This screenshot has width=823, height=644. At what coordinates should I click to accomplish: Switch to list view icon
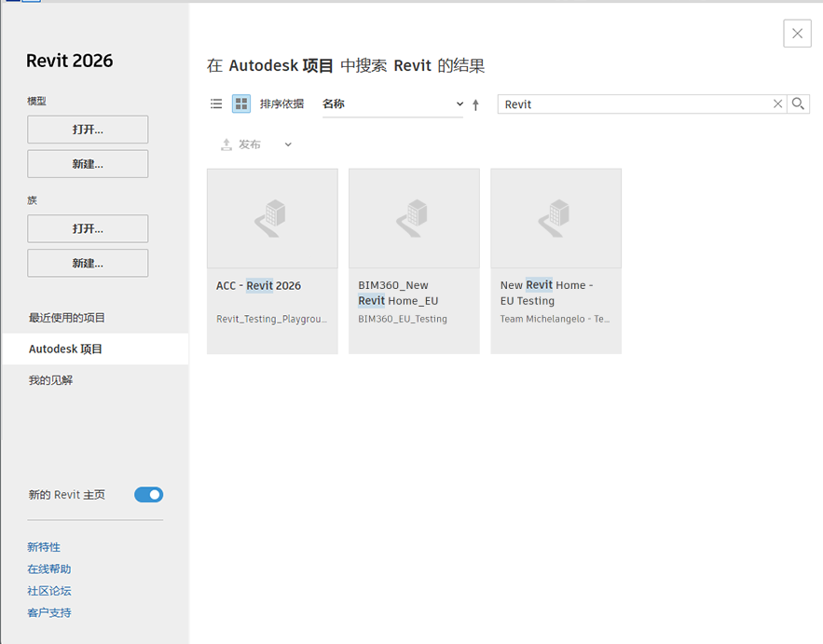click(x=216, y=104)
